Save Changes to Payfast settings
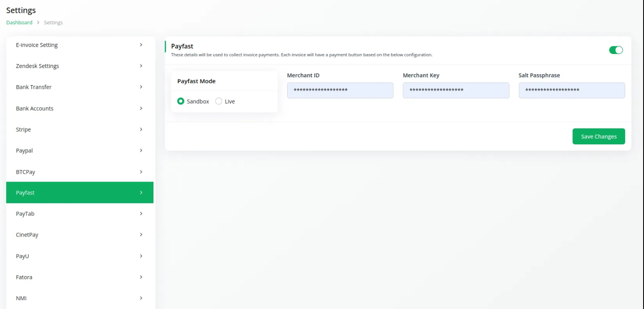This screenshot has height=309, width=644. pyautogui.click(x=599, y=137)
